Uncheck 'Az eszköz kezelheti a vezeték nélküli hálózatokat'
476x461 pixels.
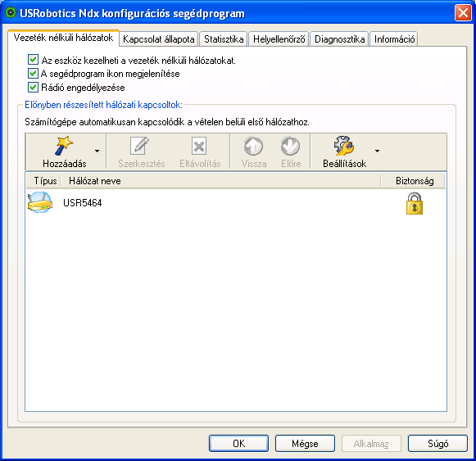33,60
